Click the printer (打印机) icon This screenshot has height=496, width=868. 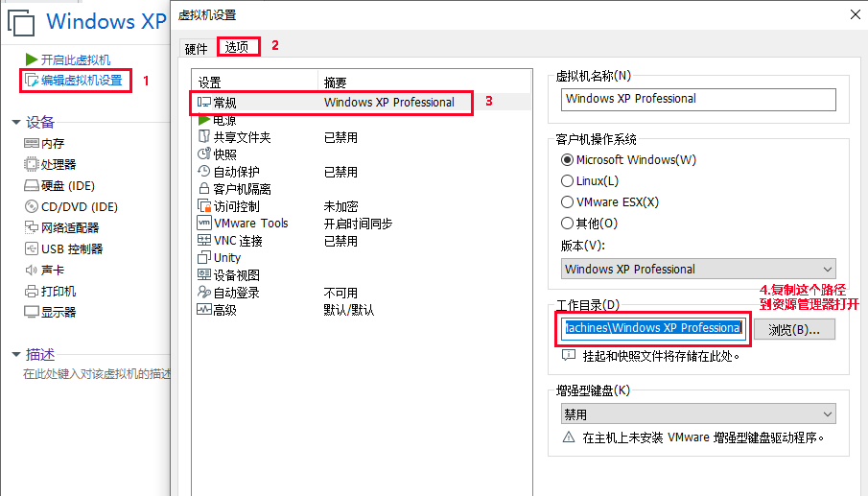[x=32, y=292]
